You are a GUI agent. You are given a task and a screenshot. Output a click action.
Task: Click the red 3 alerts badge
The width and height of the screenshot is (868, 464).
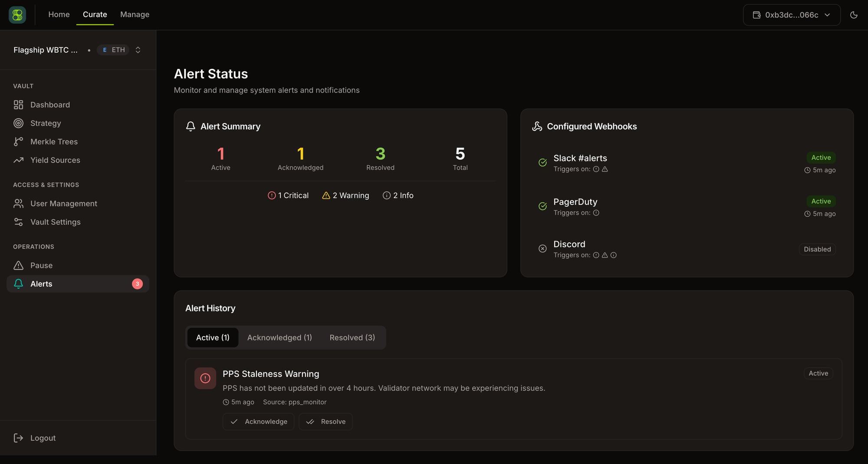coord(137,284)
